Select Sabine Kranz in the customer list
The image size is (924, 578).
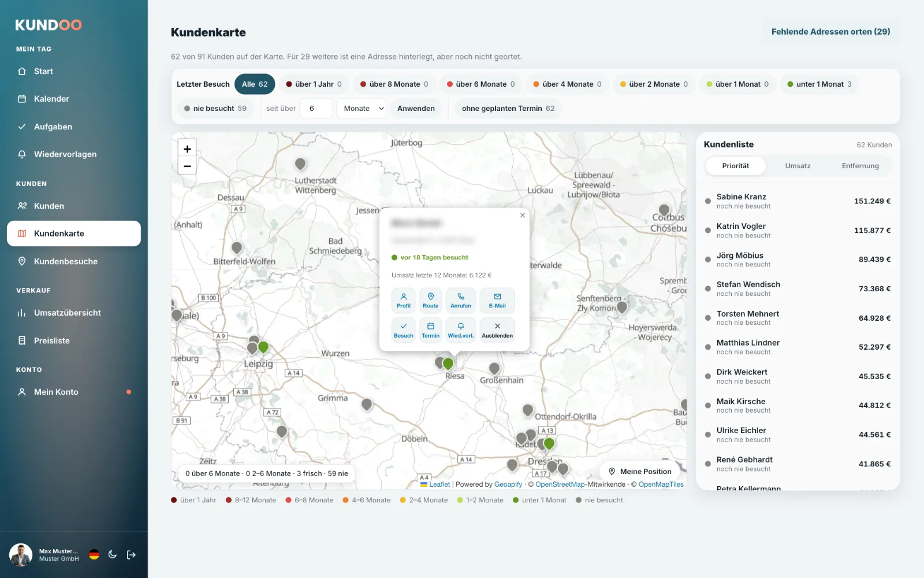pyautogui.click(x=798, y=201)
